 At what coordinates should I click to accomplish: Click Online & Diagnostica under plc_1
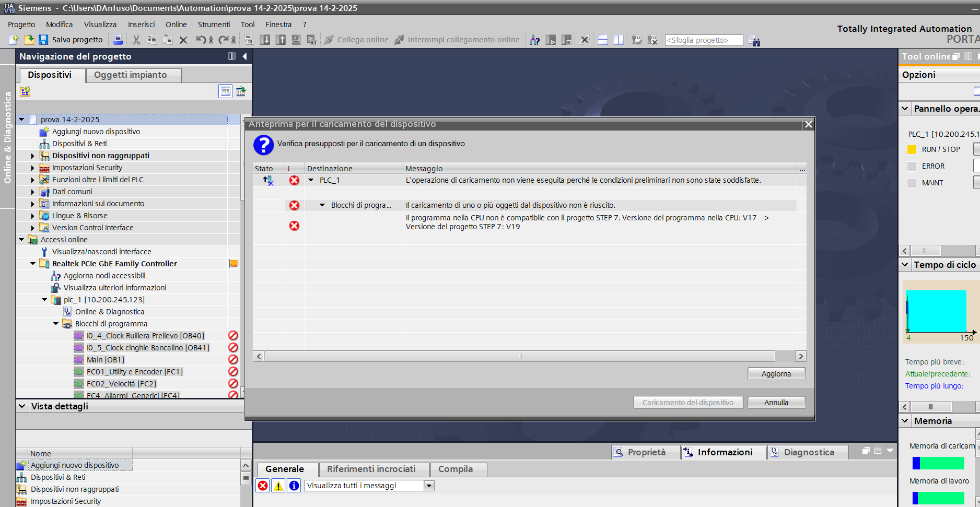(110, 312)
